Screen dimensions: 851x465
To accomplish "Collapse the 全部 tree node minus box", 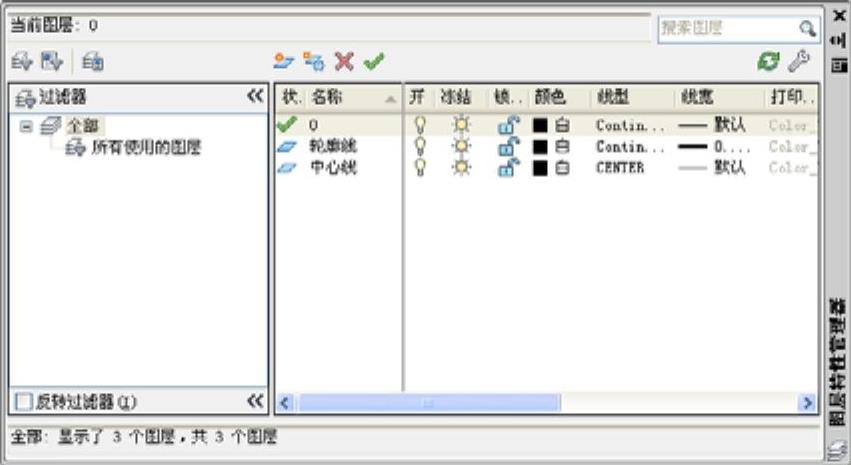I will pyautogui.click(x=26, y=126).
